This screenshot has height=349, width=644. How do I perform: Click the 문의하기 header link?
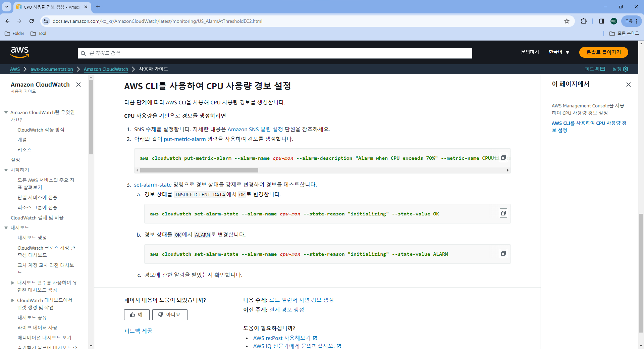click(530, 52)
